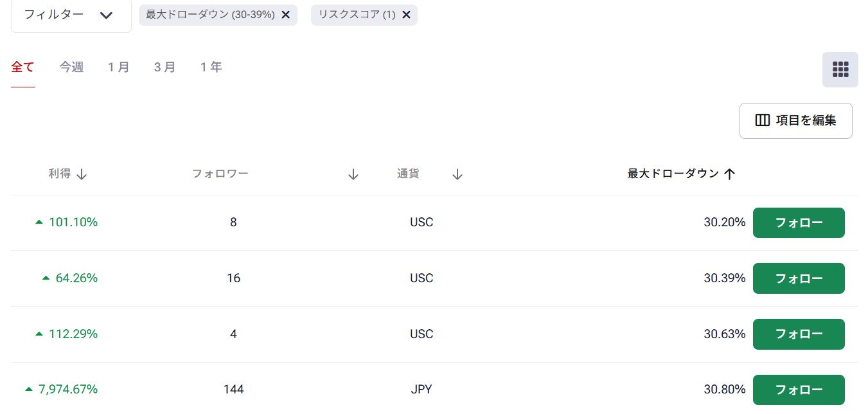Image resolution: width=868 pixels, height=414 pixels.
Task: Click the 項目を編集 button
Action: (x=795, y=120)
